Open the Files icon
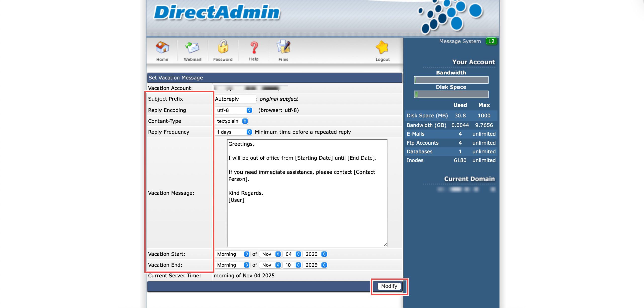This screenshot has height=308, width=644. (x=283, y=47)
